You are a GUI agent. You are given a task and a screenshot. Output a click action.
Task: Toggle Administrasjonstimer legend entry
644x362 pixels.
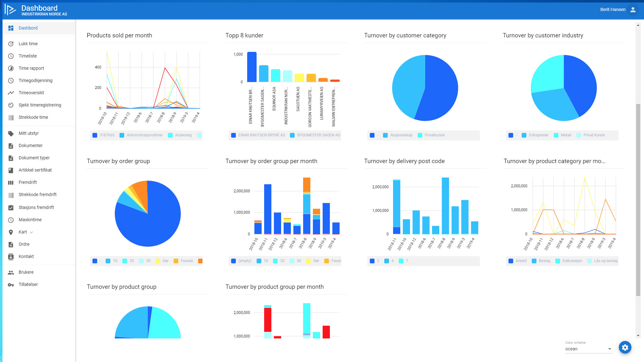point(141,135)
